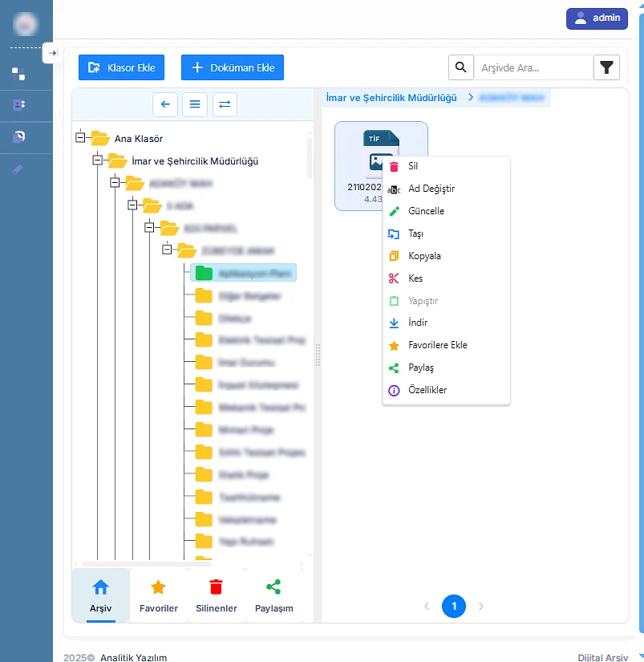Switch to the Favoriler tab
This screenshot has width=644, height=662.
159,595
